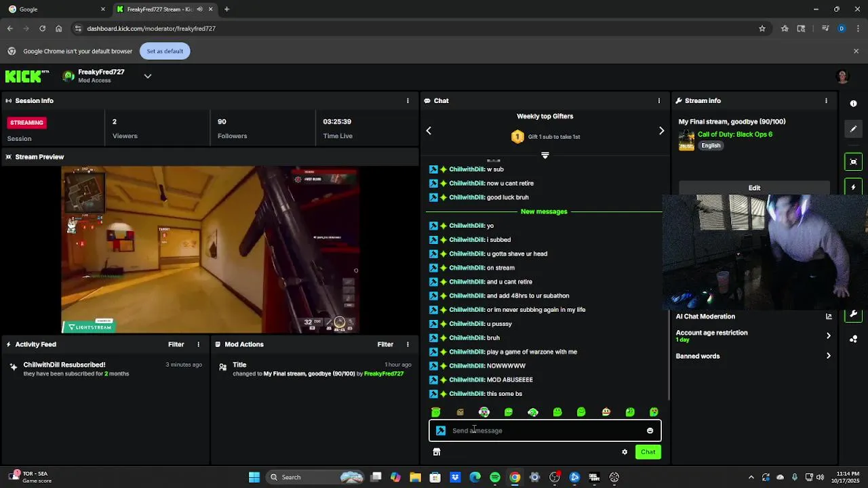
Task: Go to browser home page
Action: pos(59,28)
